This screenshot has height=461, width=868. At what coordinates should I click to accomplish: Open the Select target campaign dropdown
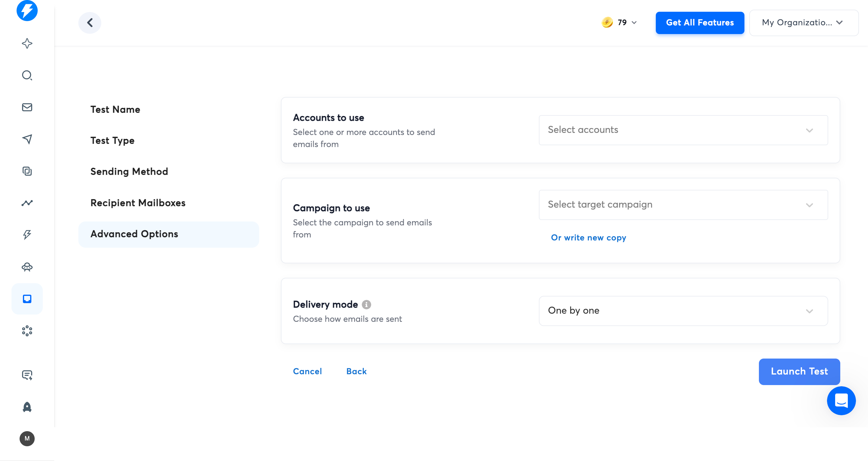(x=683, y=205)
